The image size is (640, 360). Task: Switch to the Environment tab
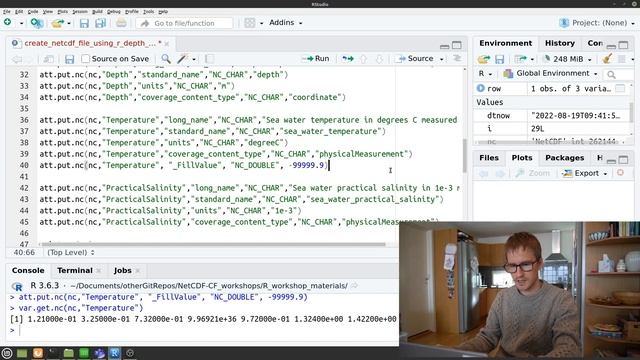(x=505, y=43)
